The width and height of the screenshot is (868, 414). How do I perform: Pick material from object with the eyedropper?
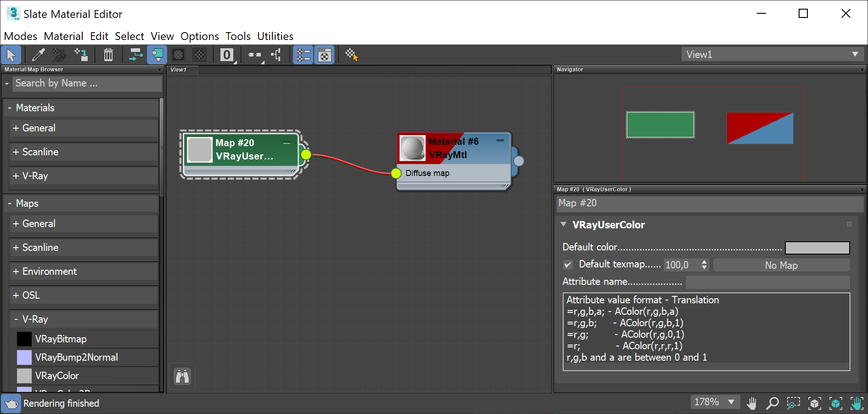pyautogui.click(x=38, y=55)
